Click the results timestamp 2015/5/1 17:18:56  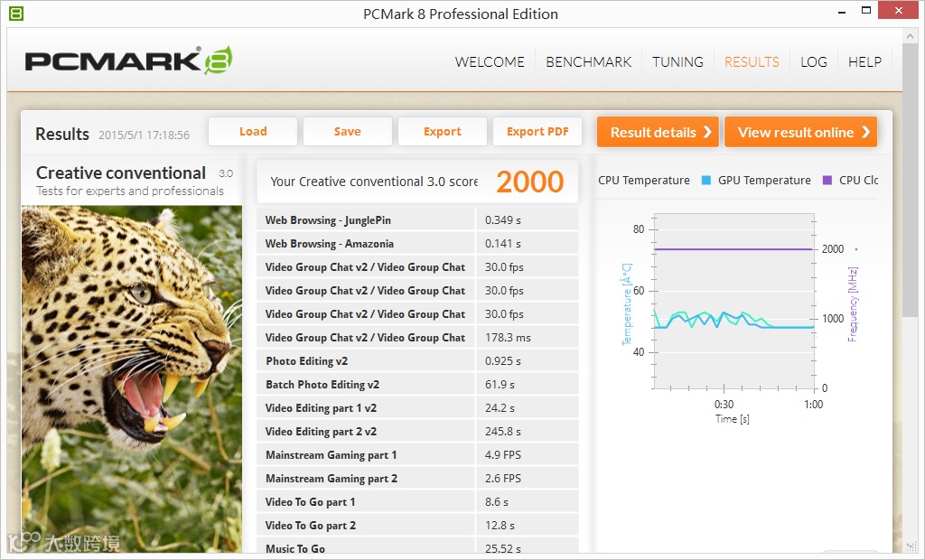pos(144,135)
